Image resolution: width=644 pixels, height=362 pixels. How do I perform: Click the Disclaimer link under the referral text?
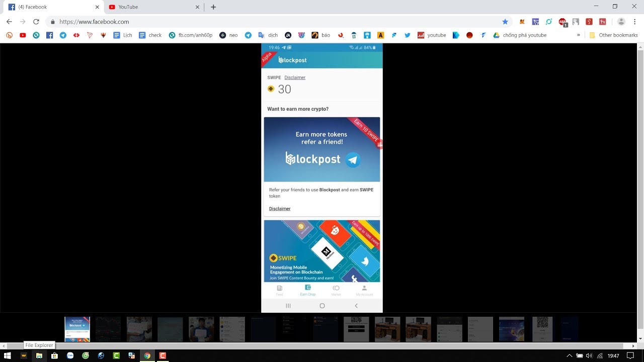[280, 209]
